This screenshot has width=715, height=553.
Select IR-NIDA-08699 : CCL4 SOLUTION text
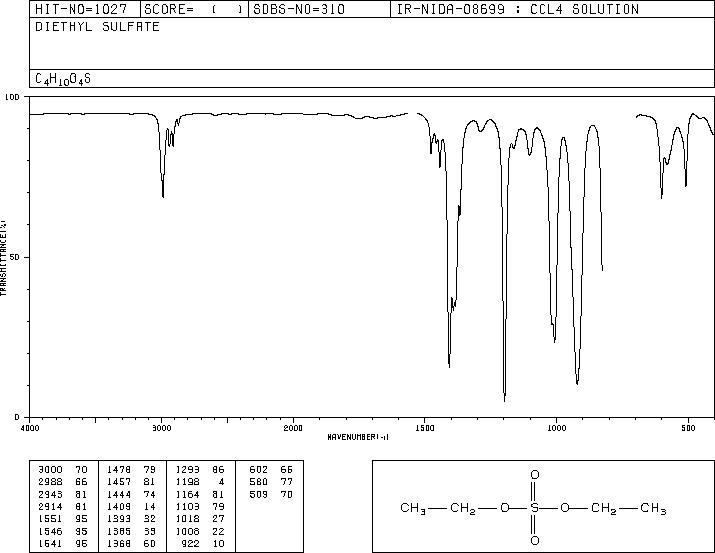[518, 9]
